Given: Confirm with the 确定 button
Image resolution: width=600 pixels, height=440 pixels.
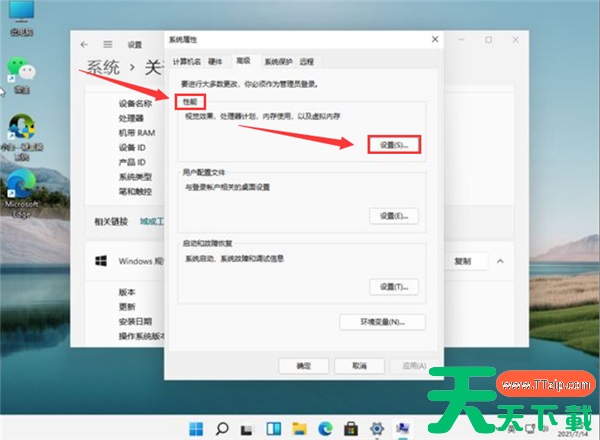Looking at the screenshot, I should coord(304,366).
